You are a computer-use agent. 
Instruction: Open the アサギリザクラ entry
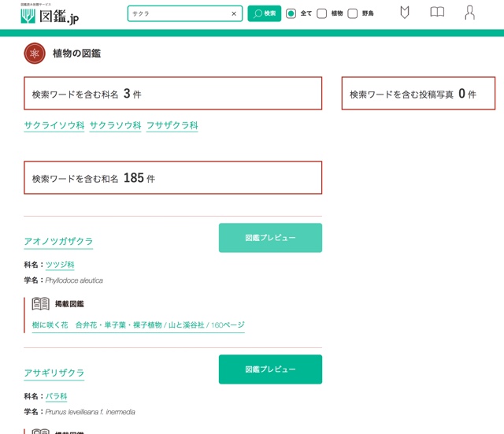[x=54, y=373]
